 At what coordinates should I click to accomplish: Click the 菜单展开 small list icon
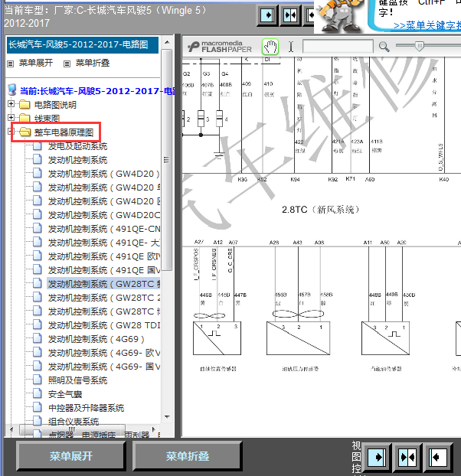11,64
